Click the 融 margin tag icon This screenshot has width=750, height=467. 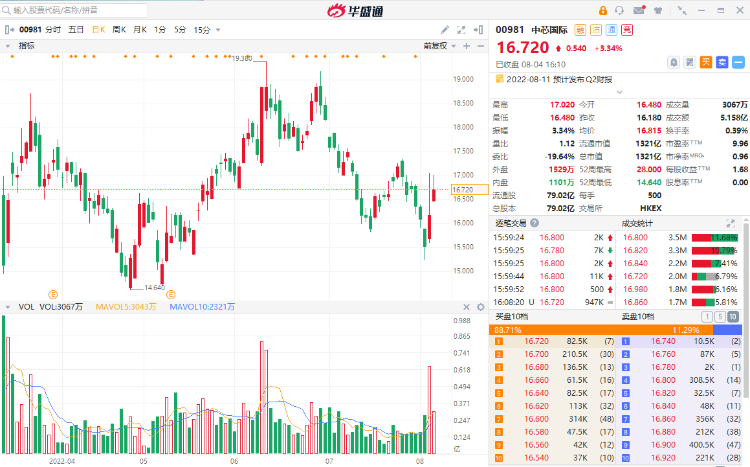tap(580, 30)
